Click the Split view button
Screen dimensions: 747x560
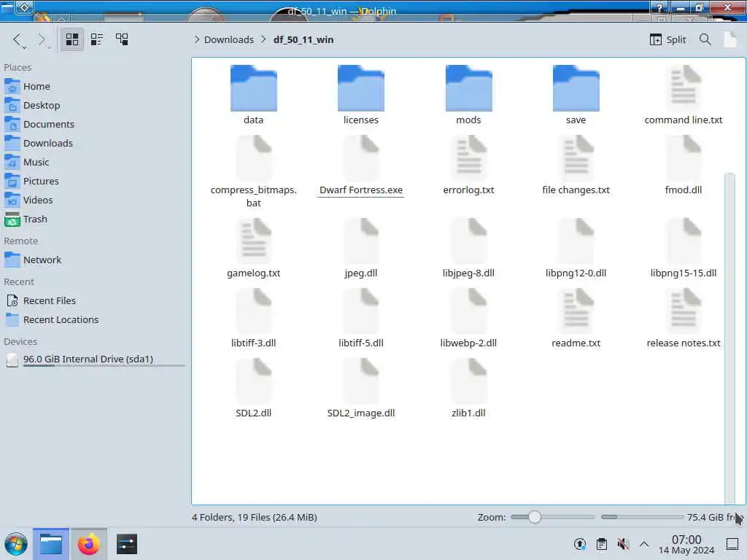[667, 39]
